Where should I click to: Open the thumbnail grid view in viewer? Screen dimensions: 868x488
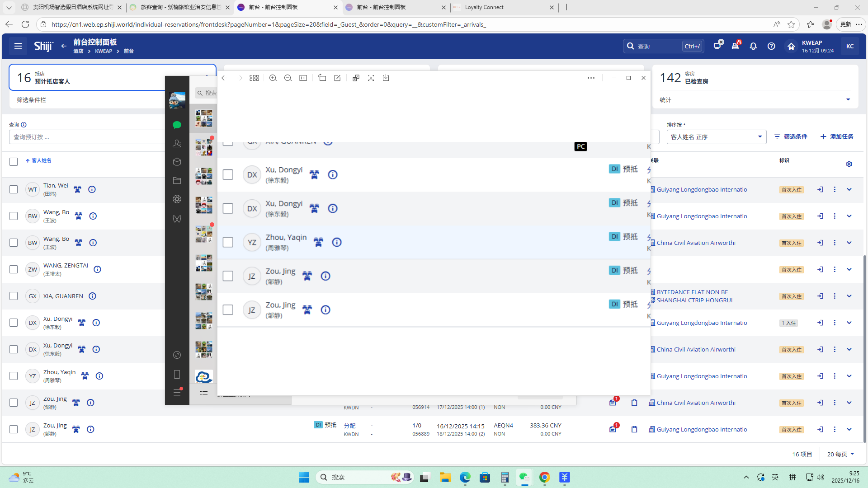pos(254,78)
